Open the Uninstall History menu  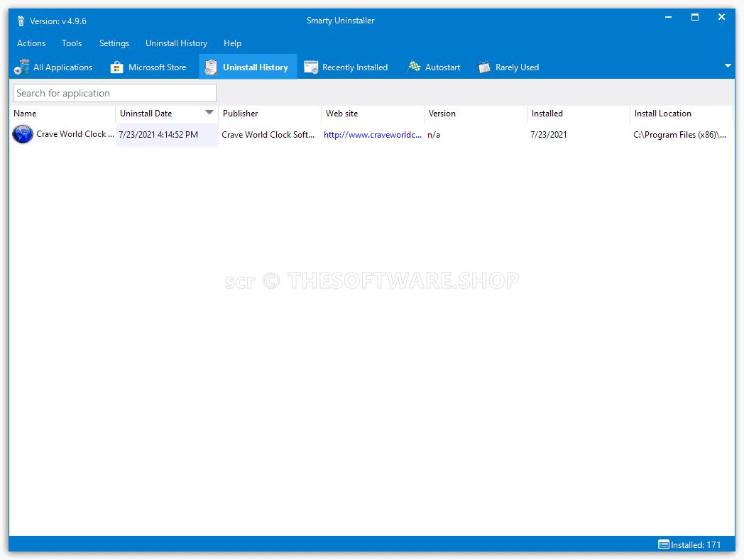pyautogui.click(x=177, y=43)
